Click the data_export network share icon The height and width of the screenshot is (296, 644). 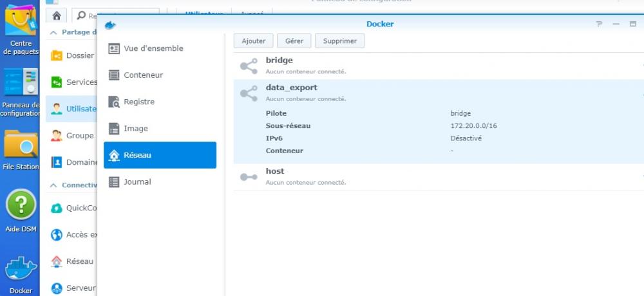click(x=249, y=93)
